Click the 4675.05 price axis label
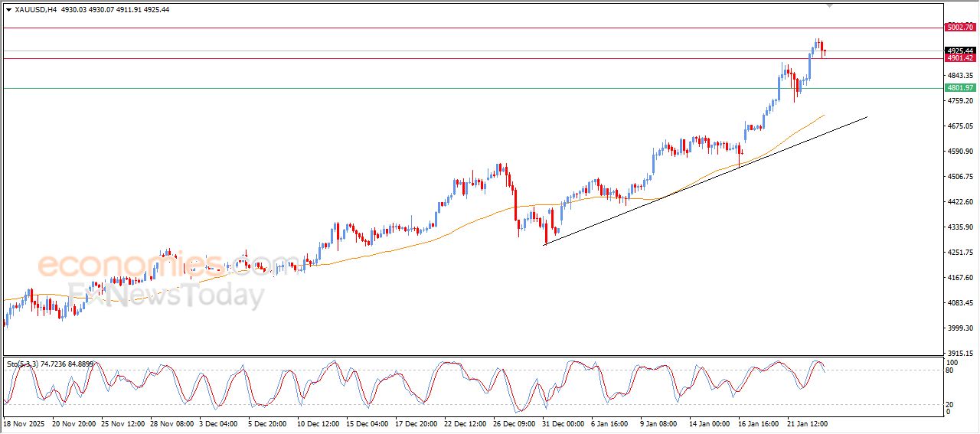The height and width of the screenshot is (434, 980). [959, 126]
